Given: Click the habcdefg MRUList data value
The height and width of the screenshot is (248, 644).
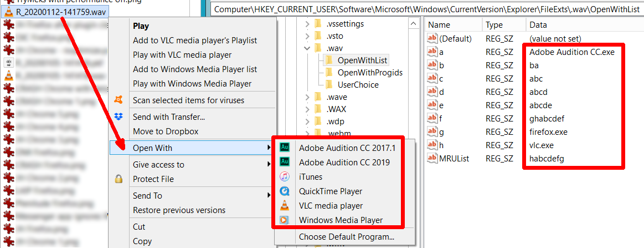Looking at the screenshot, I should coord(546,158).
